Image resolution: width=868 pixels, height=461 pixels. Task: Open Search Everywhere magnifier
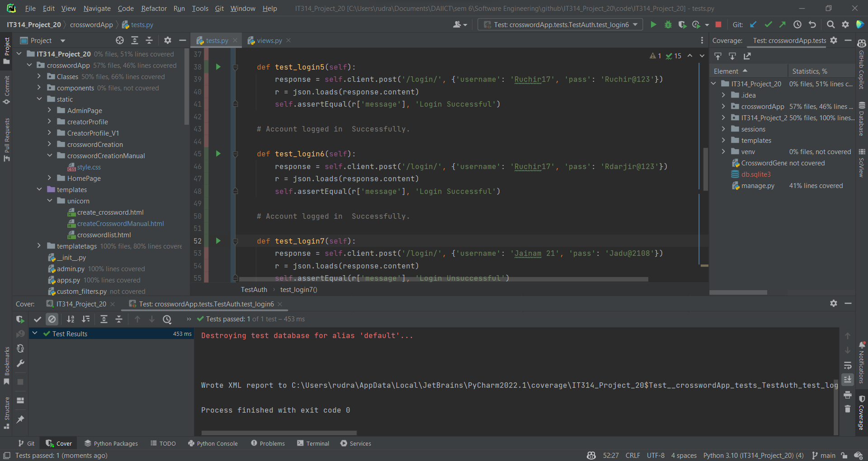(830, 25)
